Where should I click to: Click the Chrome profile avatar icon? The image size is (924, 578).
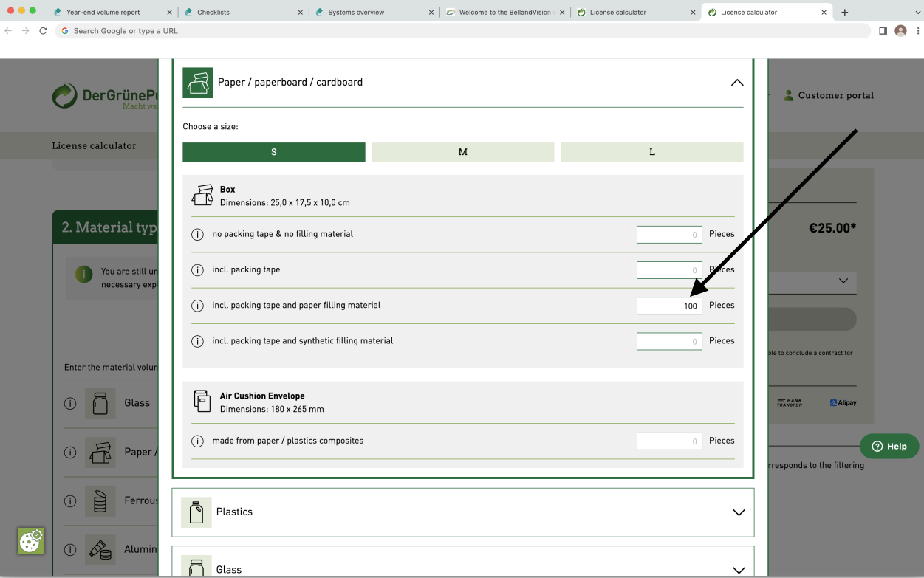pyautogui.click(x=900, y=31)
